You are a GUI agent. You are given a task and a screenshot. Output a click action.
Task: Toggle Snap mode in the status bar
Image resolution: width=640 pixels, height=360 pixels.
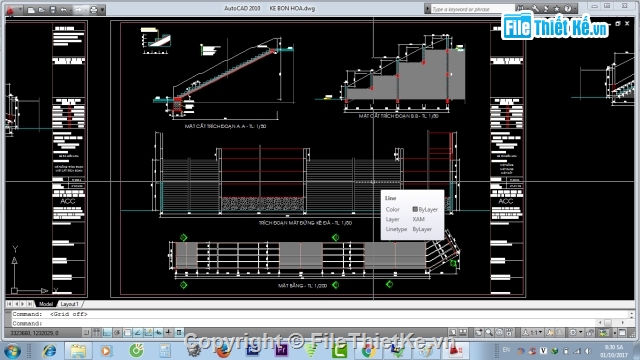[x=87, y=333]
